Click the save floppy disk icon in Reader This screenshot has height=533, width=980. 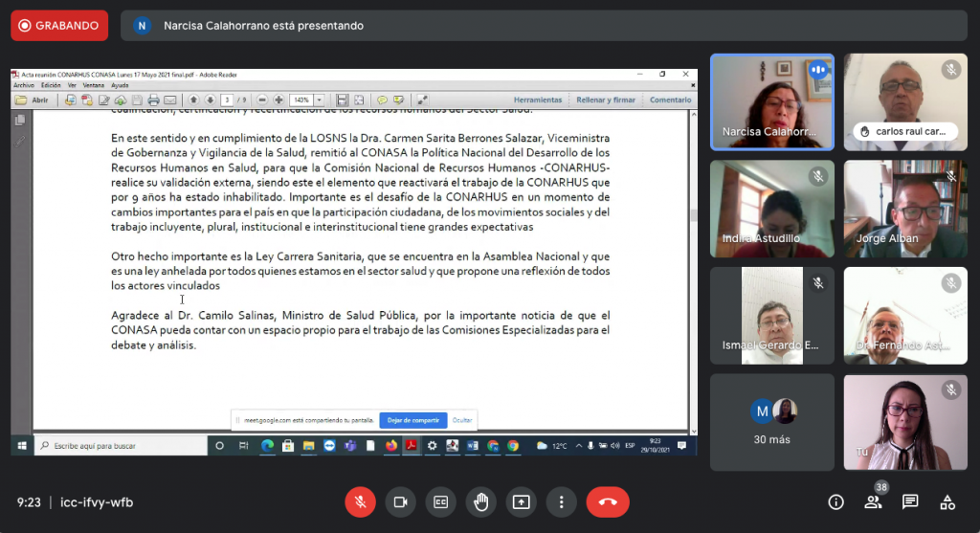(x=137, y=100)
